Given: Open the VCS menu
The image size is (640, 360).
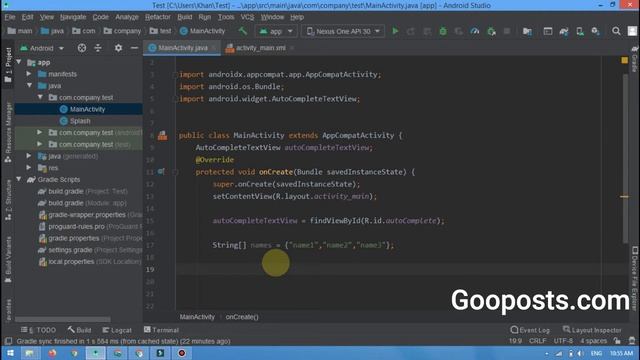Looking at the screenshot, I should pos(247,17).
